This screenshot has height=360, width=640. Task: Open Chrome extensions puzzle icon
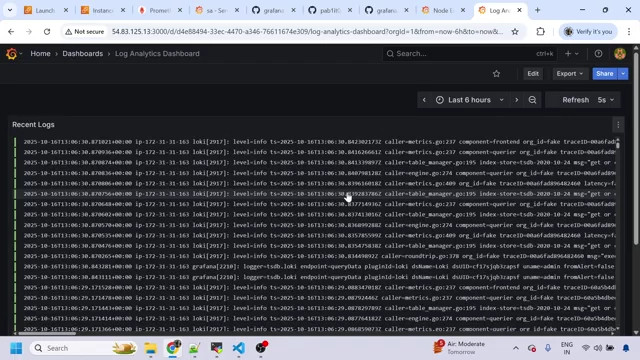coord(540,31)
